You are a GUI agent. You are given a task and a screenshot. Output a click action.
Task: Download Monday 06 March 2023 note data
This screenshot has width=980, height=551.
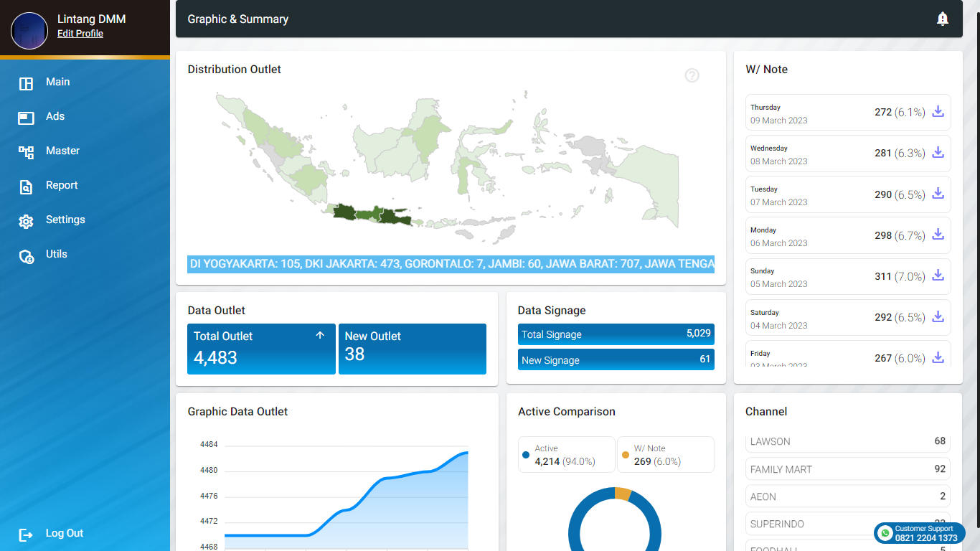[938, 235]
